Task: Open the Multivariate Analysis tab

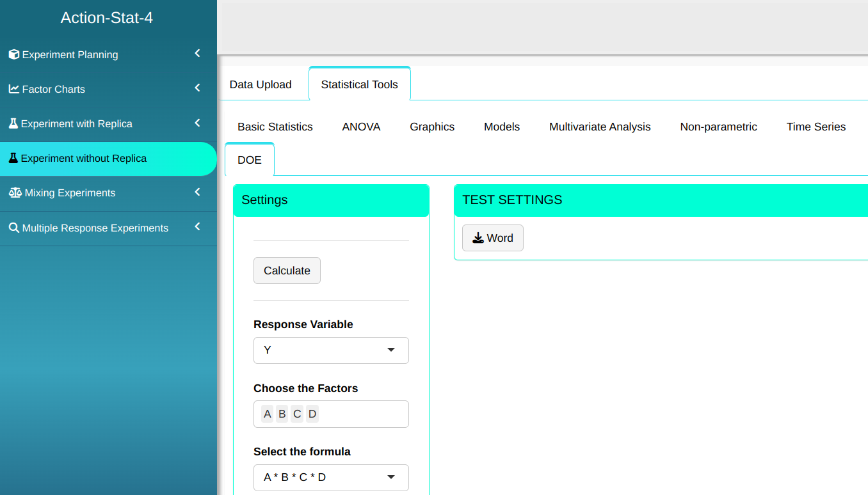Action: [600, 127]
